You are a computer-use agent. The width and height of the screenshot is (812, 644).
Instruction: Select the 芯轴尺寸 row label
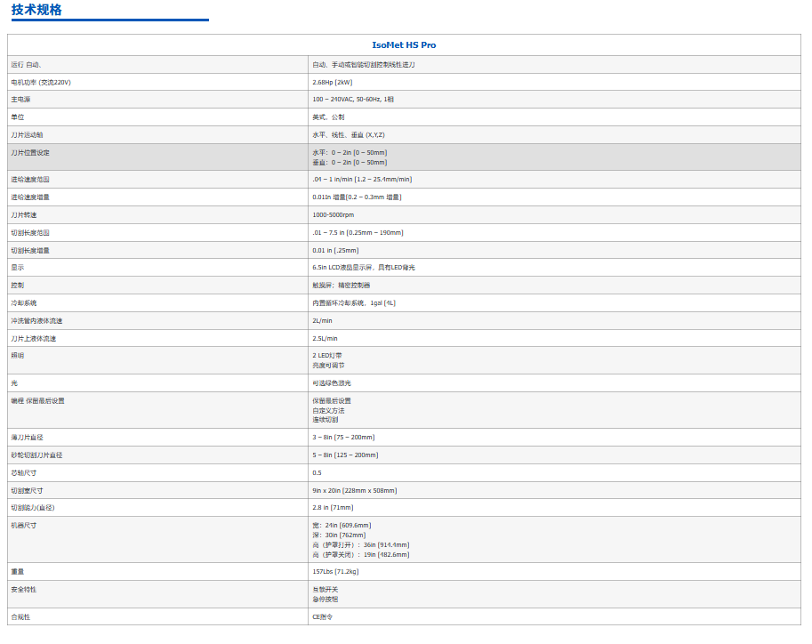(24, 473)
